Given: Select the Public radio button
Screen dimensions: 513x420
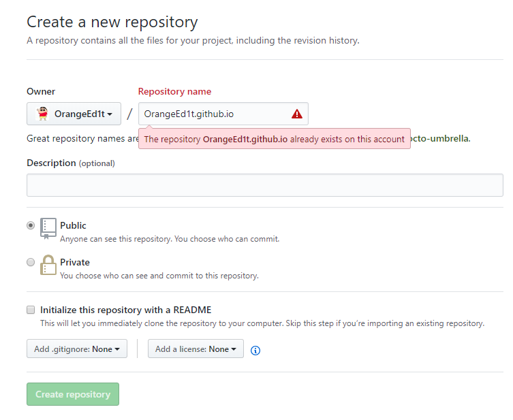Looking at the screenshot, I should [31, 225].
